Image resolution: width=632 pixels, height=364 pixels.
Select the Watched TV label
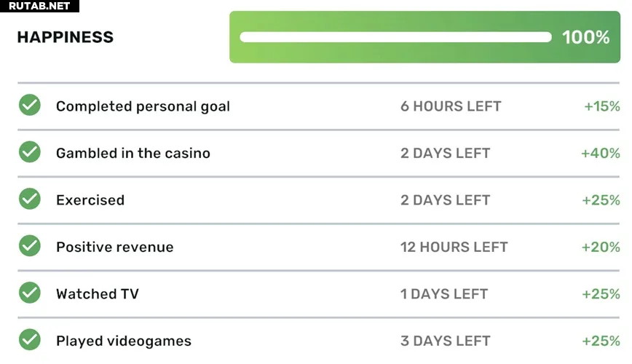click(98, 294)
